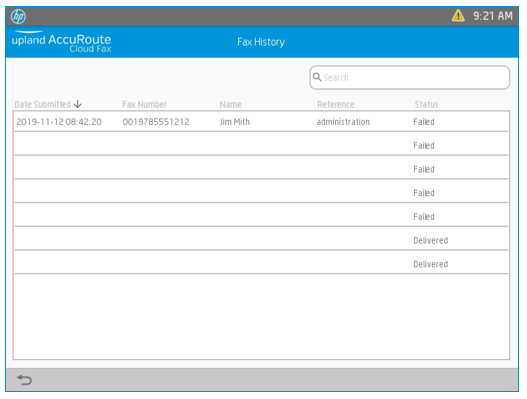Open the yellow warning alert icon

(x=458, y=16)
